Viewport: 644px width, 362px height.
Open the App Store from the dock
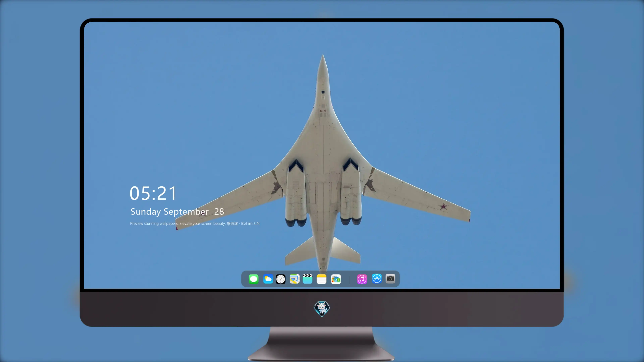click(x=377, y=279)
